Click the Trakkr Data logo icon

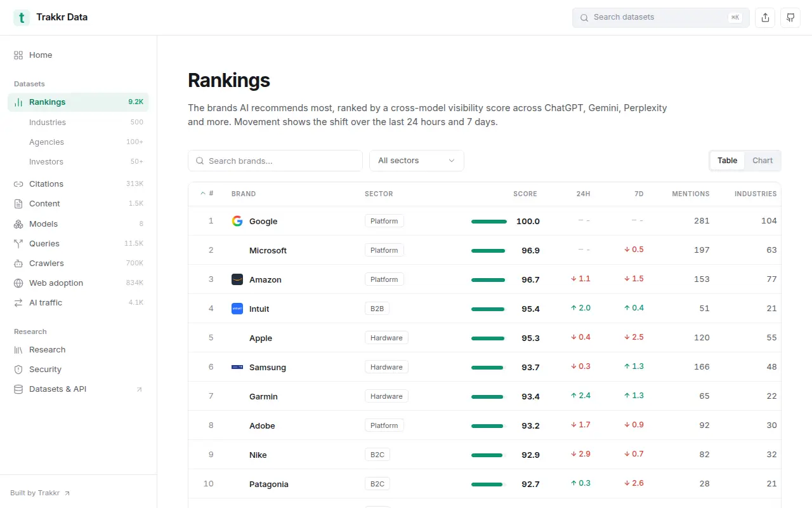(22, 18)
